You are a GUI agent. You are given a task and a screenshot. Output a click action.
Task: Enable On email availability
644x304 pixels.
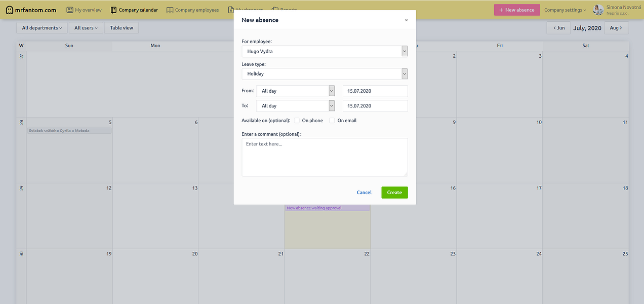click(332, 121)
